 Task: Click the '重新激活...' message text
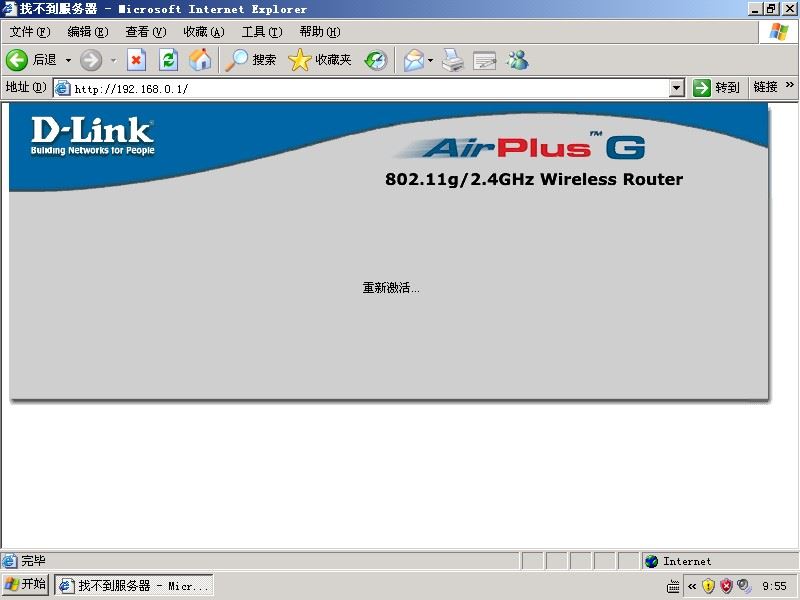(x=391, y=288)
